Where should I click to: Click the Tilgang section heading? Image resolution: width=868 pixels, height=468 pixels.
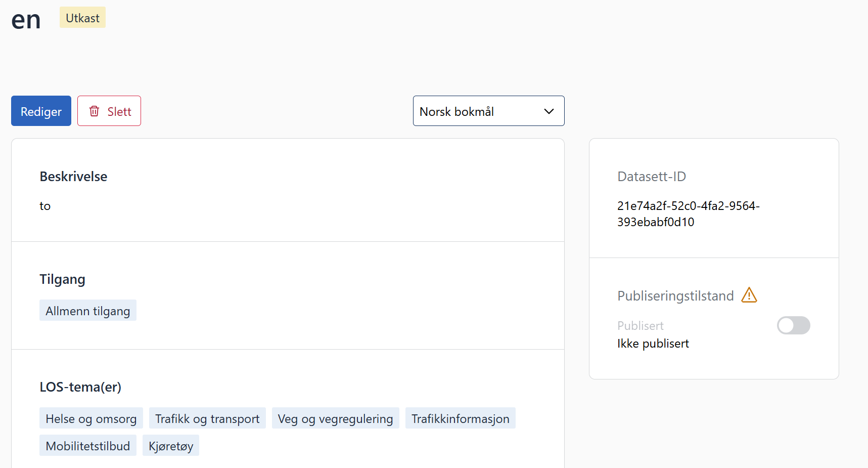(62, 279)
